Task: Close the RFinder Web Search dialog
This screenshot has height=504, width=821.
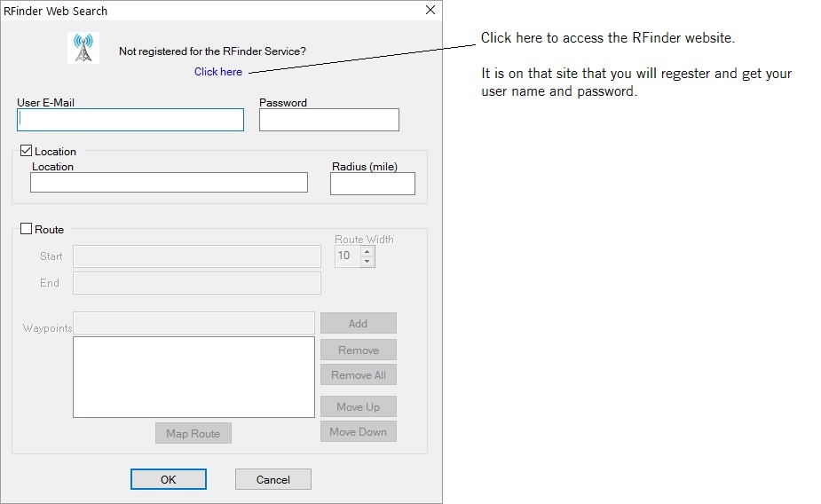Action: click(430, 10)
